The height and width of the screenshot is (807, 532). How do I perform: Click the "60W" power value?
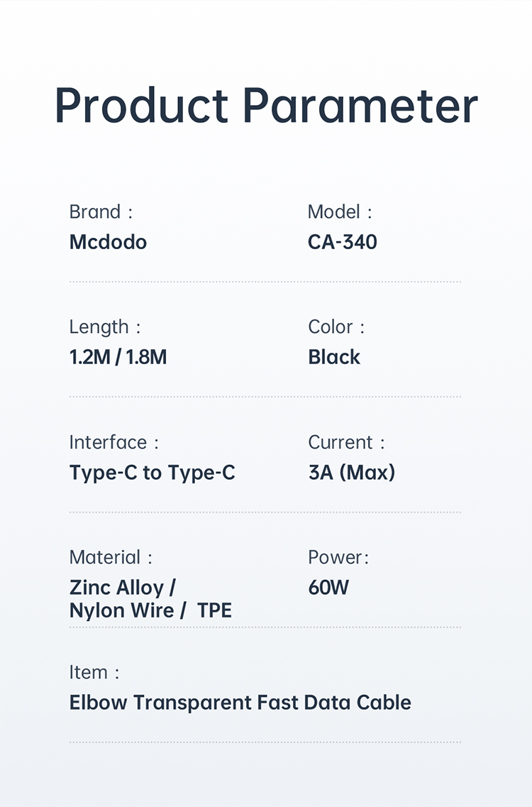(x=328, y=588)
